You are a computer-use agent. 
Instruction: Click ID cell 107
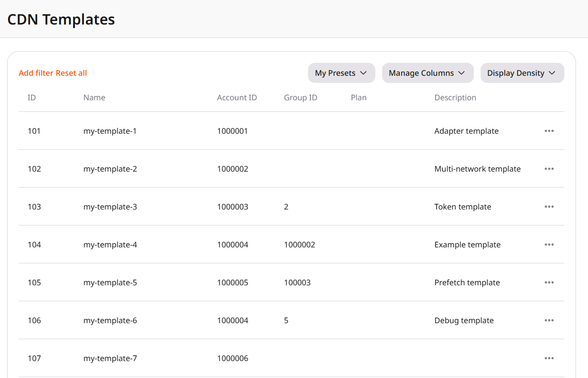tap(34, 358)
